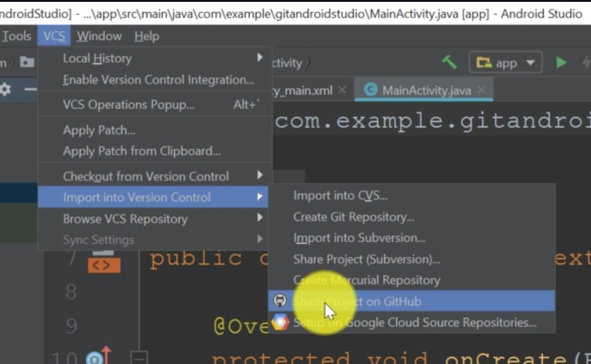Choose Apply Patch option
Screen dimensions: 591x364
coord(155,130)
